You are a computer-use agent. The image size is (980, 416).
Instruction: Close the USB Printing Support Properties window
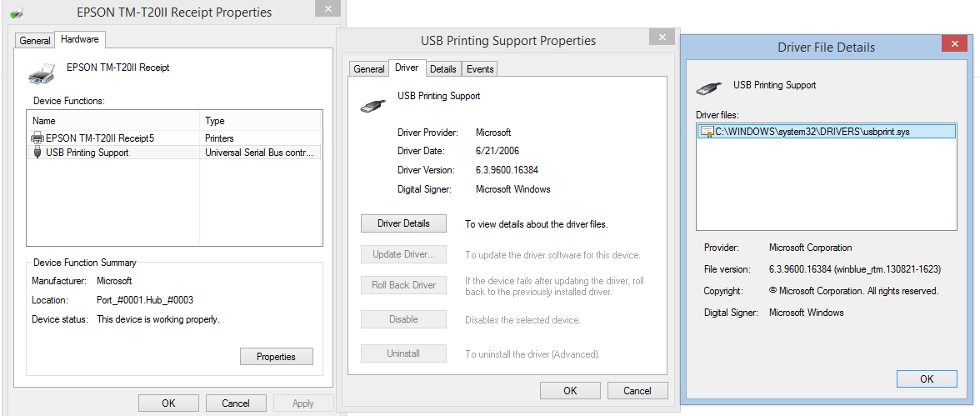pos(662,38)
